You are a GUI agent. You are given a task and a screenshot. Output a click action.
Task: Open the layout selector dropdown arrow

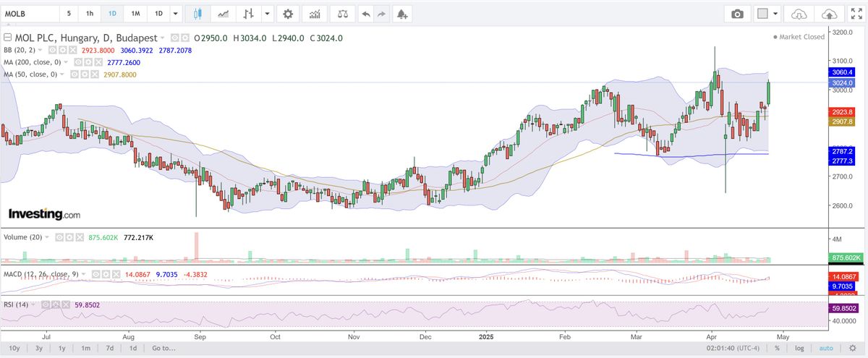tap(777, 14)
